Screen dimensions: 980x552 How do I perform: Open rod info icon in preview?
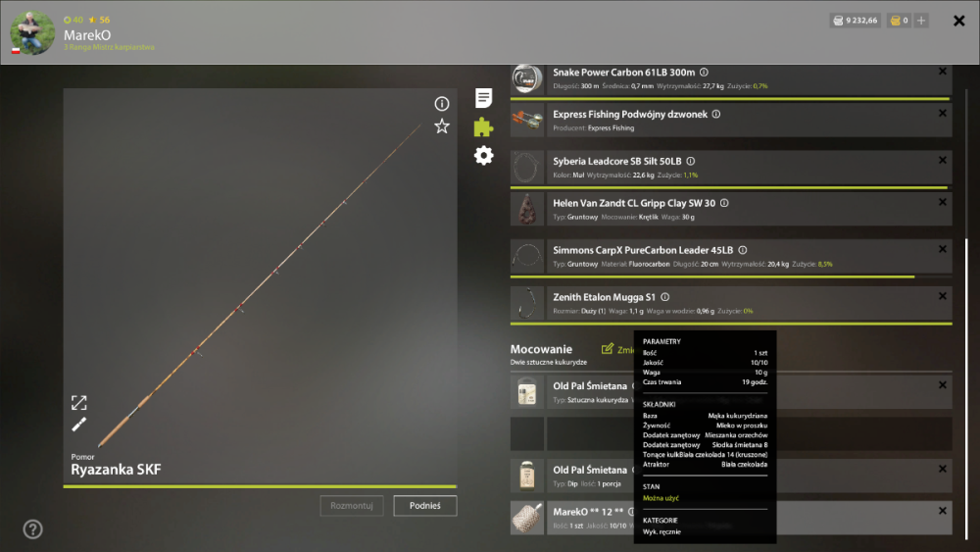click(x=441, y=104)
